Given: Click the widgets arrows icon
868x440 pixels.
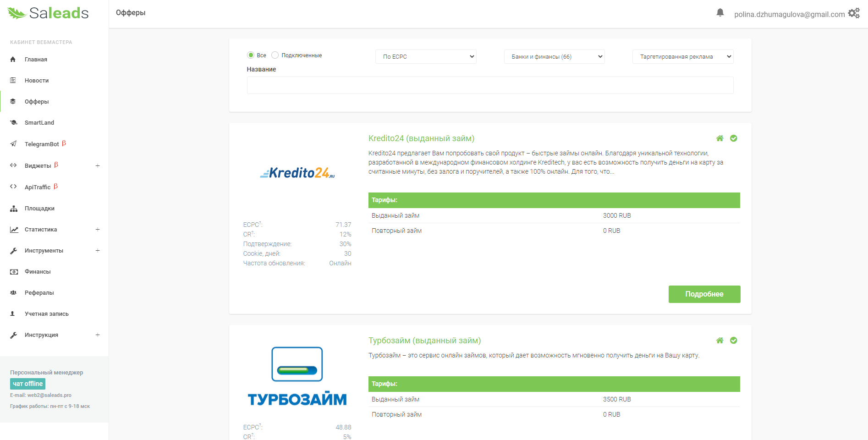Looking at the screenshot, I should [x=13, y=165].
